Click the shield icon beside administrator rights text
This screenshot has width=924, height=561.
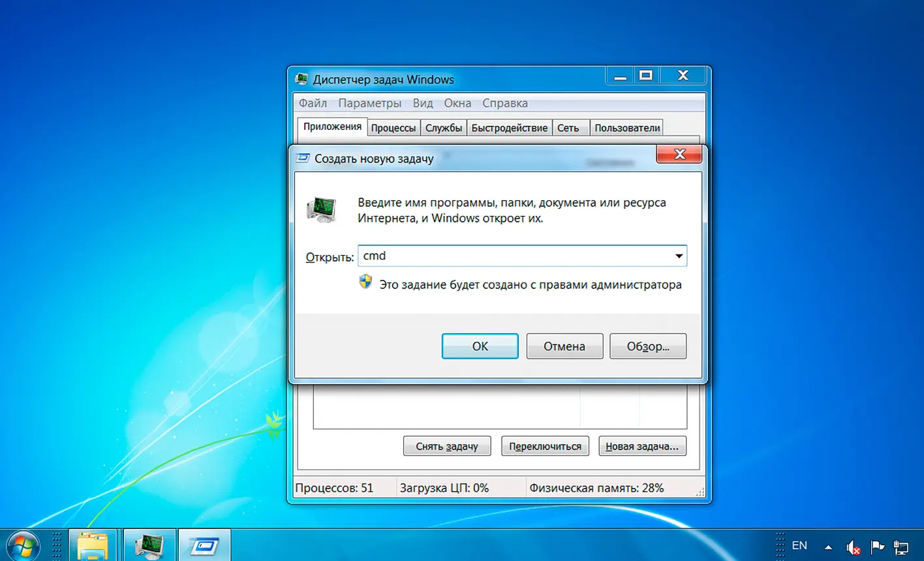click(365, 282)
